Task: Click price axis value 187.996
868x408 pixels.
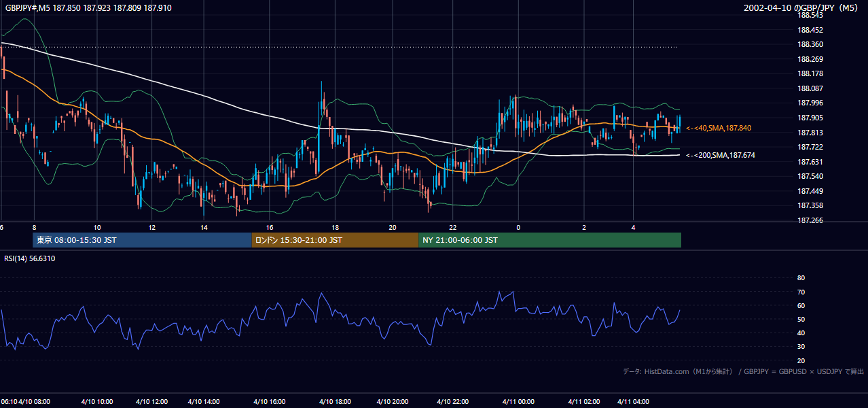Action: (x=811, y=103)
